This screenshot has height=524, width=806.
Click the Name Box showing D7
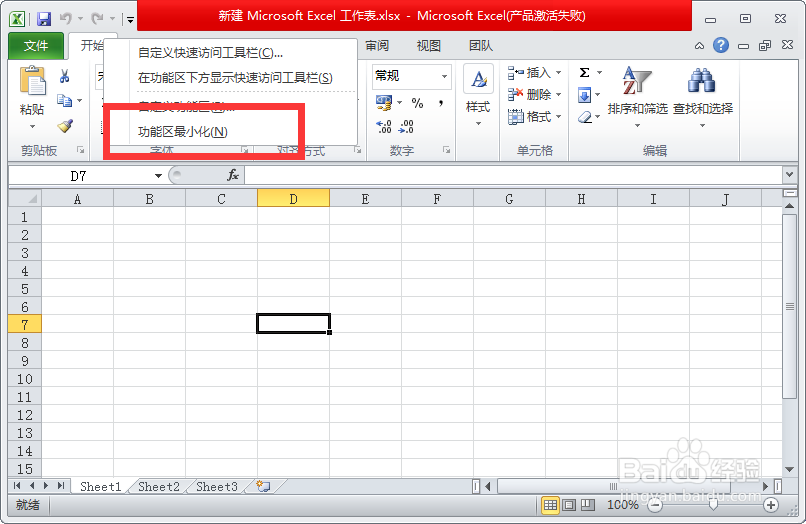(80, 176)
